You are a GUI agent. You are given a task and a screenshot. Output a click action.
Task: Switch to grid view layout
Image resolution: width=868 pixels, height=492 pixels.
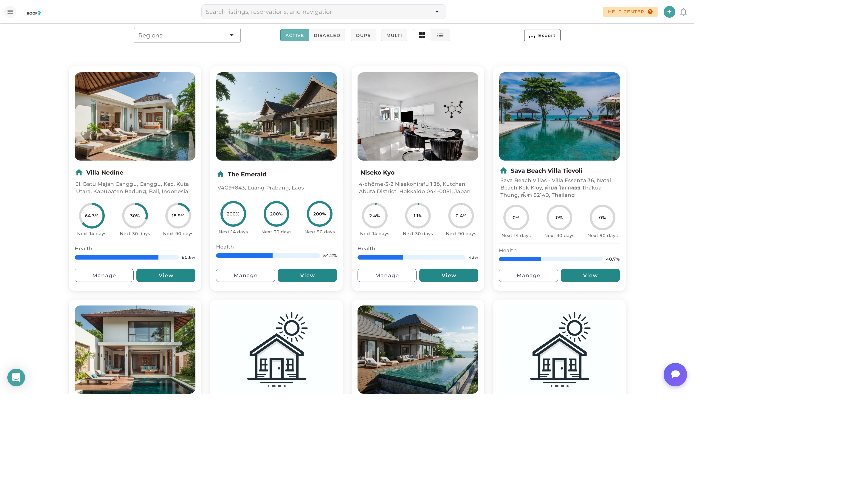[x=422, y=35]
